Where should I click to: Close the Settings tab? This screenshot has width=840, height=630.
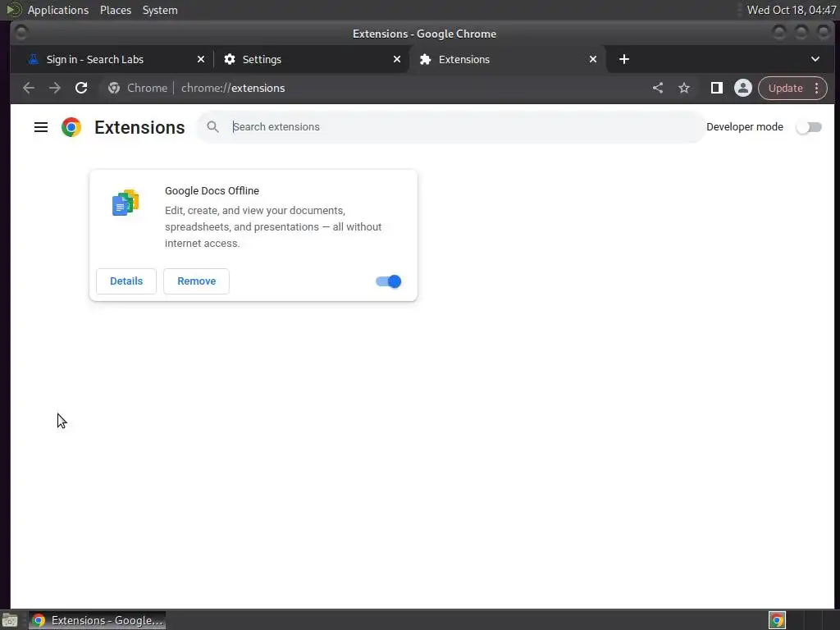(x=397, y=59)
